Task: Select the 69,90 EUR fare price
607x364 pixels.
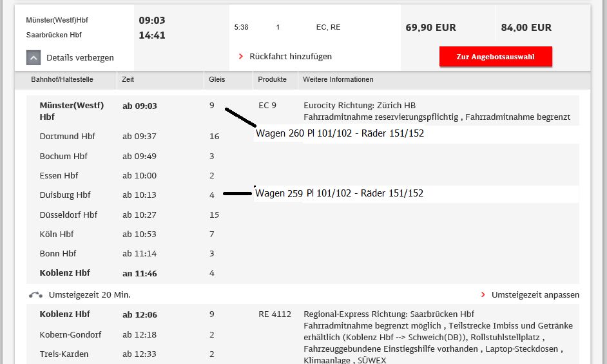Action: click(x=430, y=28)
